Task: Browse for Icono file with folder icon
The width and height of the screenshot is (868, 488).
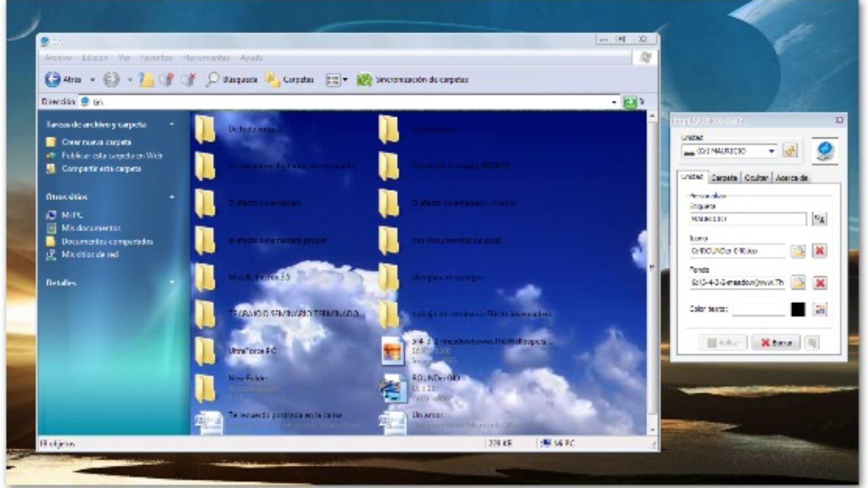Action: (798, 251)
